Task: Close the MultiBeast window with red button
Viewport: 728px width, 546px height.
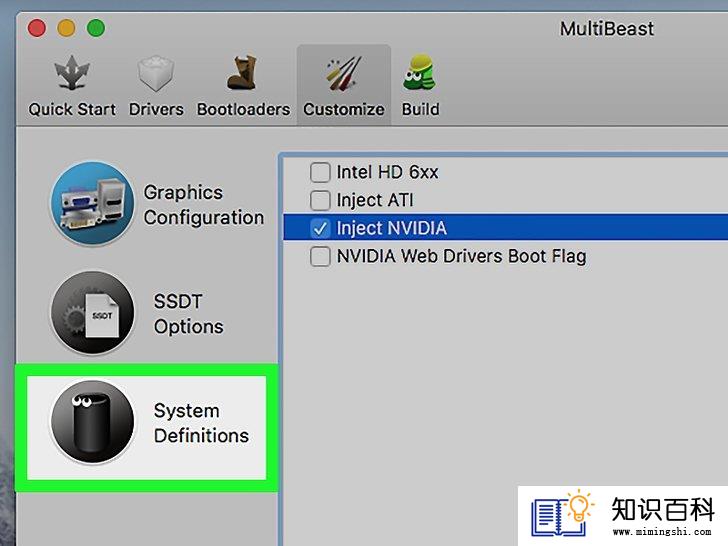Action: coord(37,28)
